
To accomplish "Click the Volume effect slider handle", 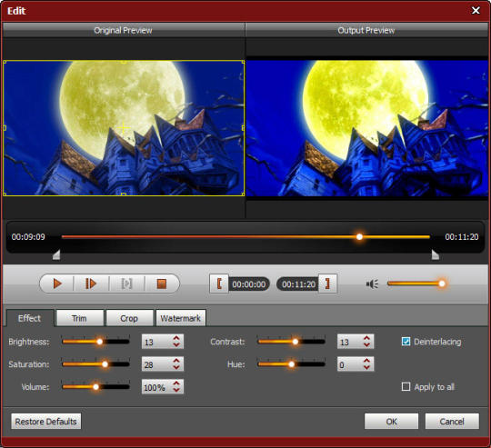I will click(95, 387).
